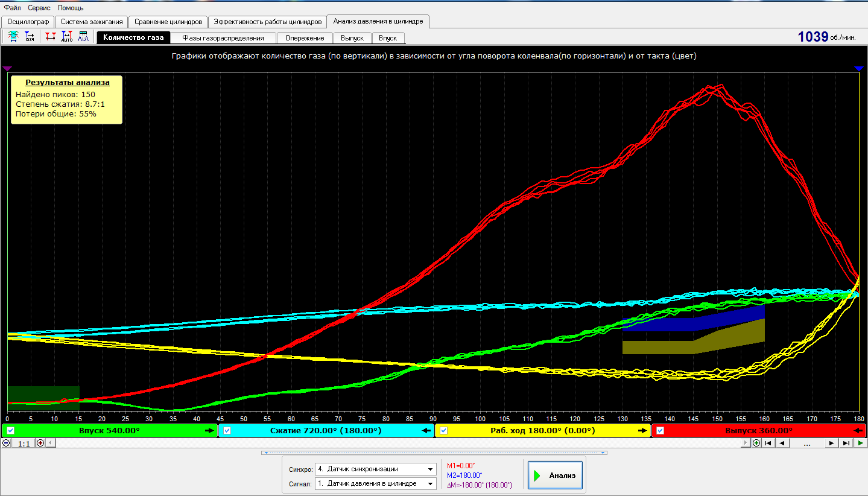Open the Помощь menu
Screen dimensions: 868x496
(71, 8)
